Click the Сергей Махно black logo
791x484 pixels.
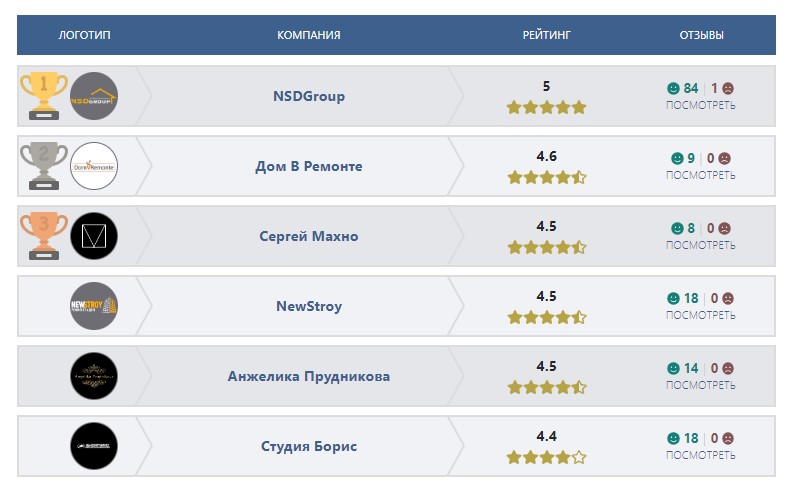[x=94, y=236]
